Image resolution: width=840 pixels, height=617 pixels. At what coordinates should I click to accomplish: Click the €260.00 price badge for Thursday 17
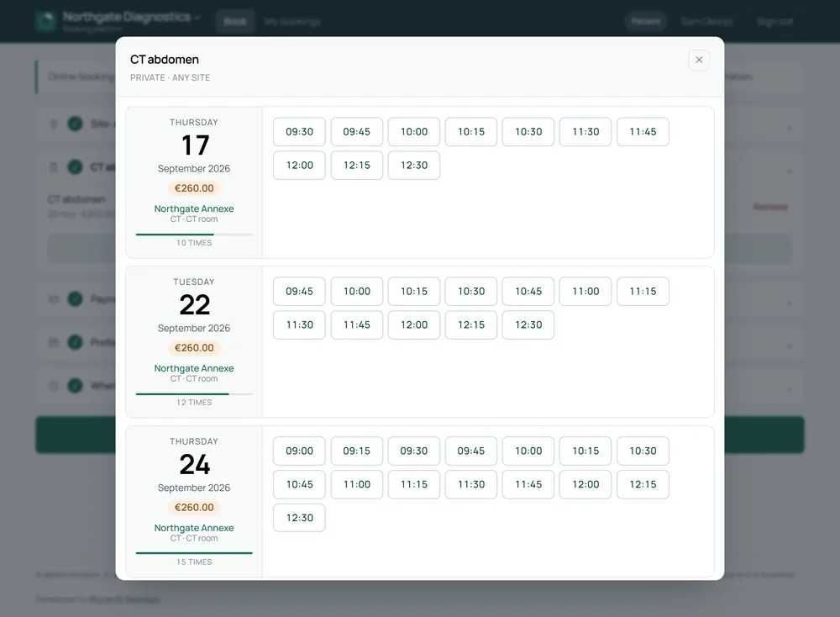coord(194,188)
